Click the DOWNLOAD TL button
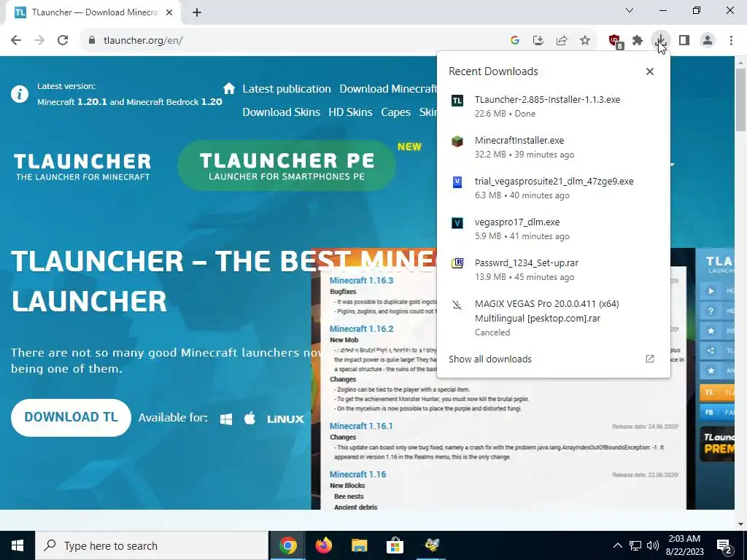 71,418
